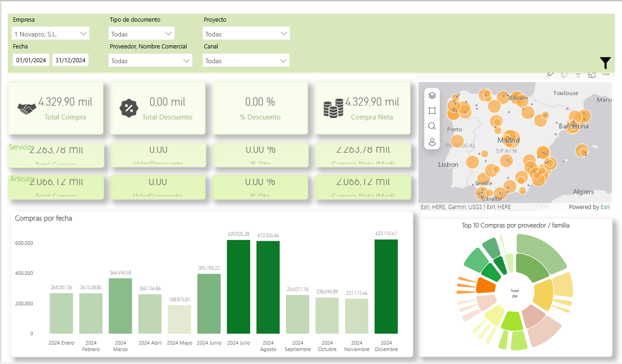
Task: Expand the Proyecto dropdown
Action: (283, 34)
